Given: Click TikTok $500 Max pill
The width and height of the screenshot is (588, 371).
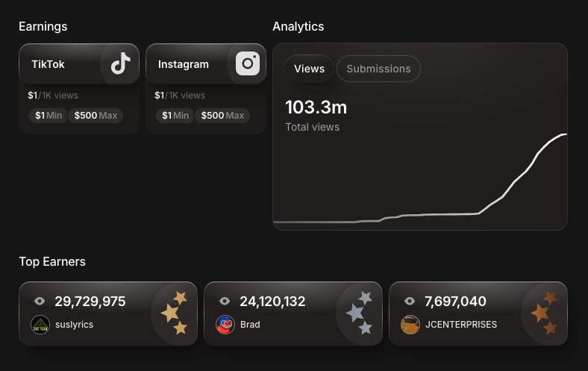Looking at the screenshot, I should click(96, 116).
